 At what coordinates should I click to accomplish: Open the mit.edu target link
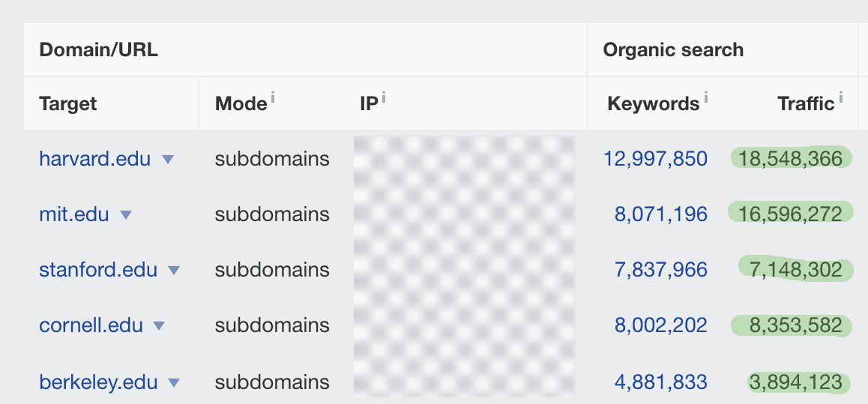73,214
